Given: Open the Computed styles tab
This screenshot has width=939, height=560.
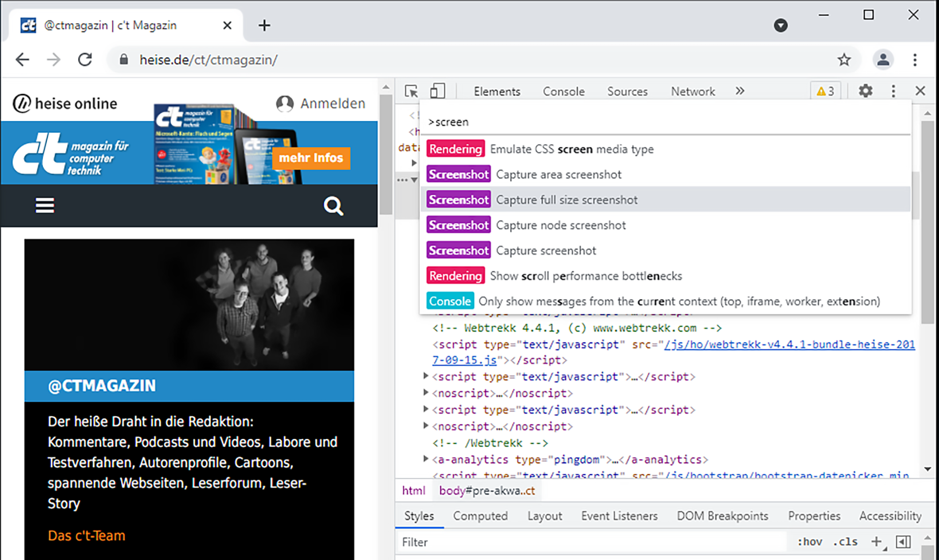Looking at the screenshot, I should 480,516.
